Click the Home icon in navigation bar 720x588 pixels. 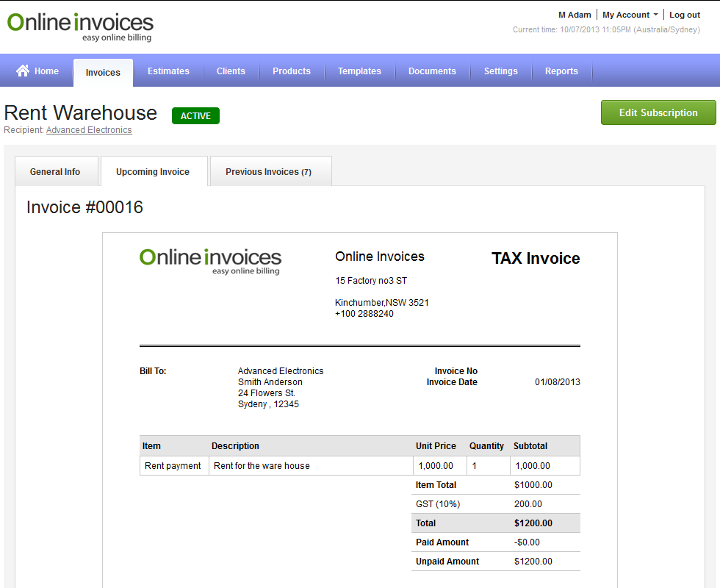pyautogui.click(x=23, y=71)
